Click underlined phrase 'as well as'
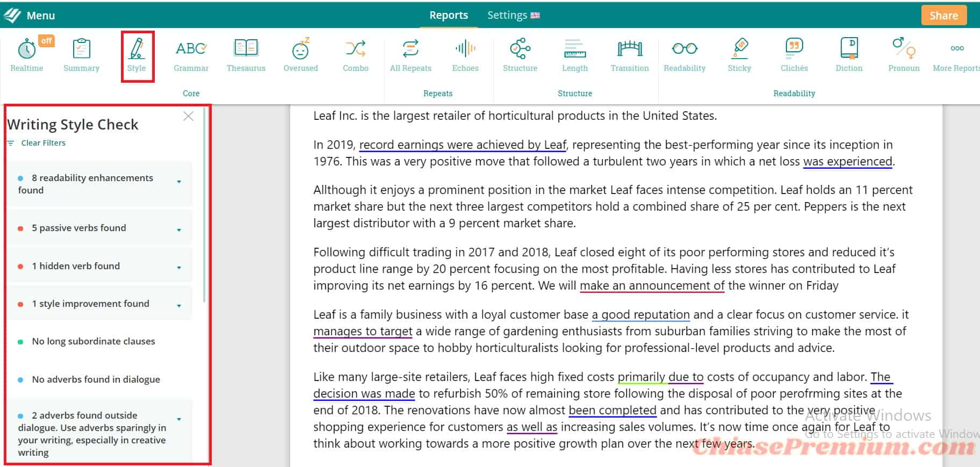The height and width of the screenshot is (467, 980). [532, 427]
